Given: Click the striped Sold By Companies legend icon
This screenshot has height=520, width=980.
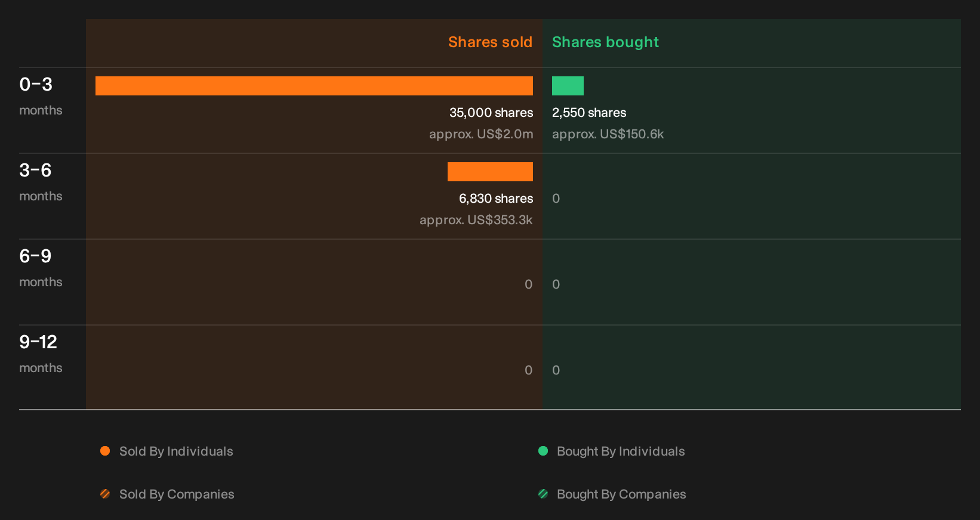Looking at the screenshot, I should [x=105, y=494].
